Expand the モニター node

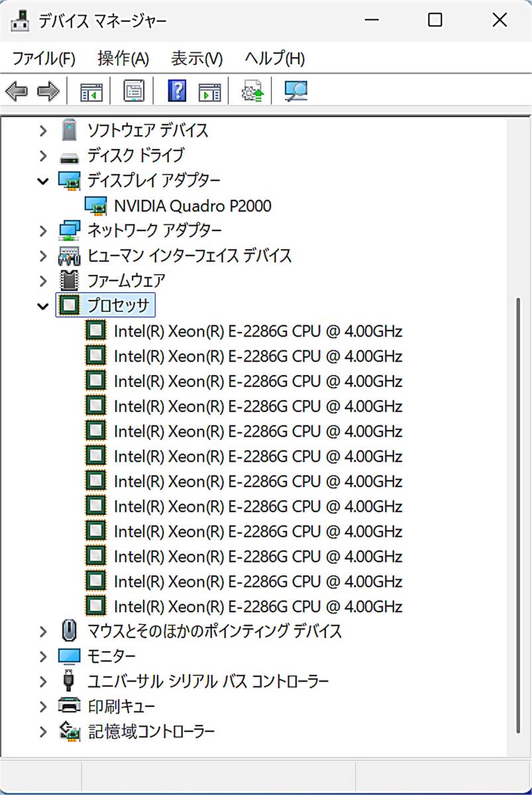click(x=43, y=656)
